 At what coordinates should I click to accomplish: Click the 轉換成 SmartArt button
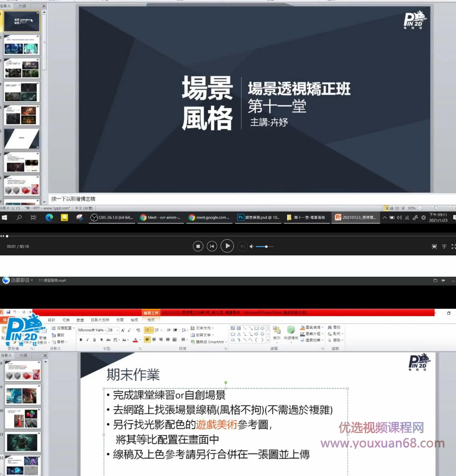(209, 342)
